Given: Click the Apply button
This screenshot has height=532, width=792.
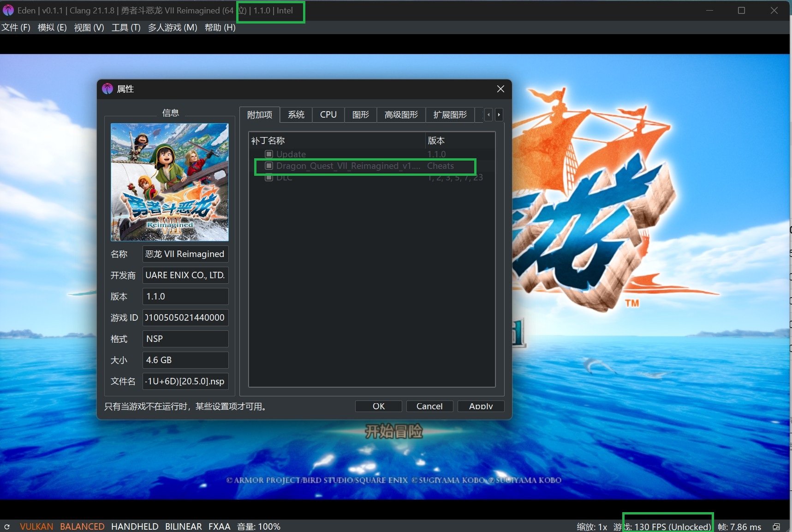Looking at the screenshot, I should [x=481, y=406].
